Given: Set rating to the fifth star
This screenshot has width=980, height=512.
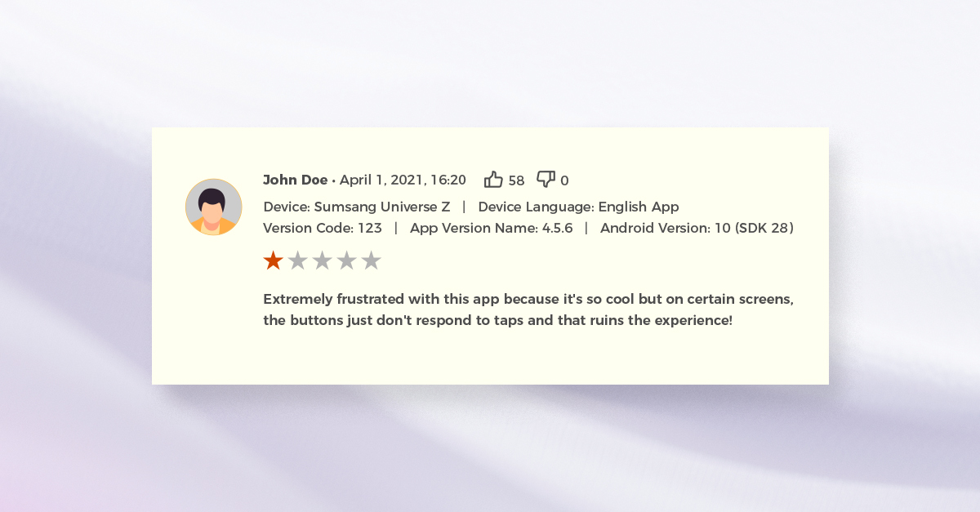Looking at the screenshot, I should (x=371, y=260).
